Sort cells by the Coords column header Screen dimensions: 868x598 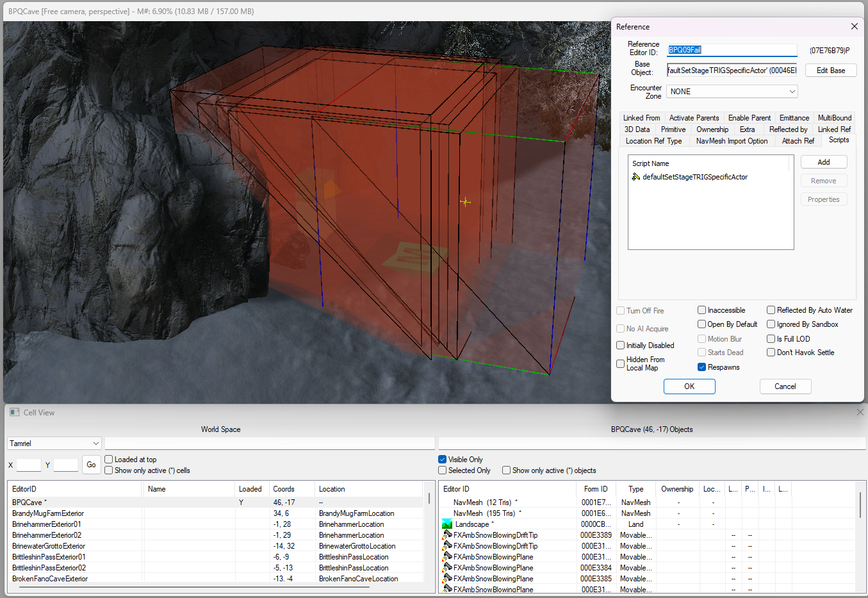(x=292, y=489)
